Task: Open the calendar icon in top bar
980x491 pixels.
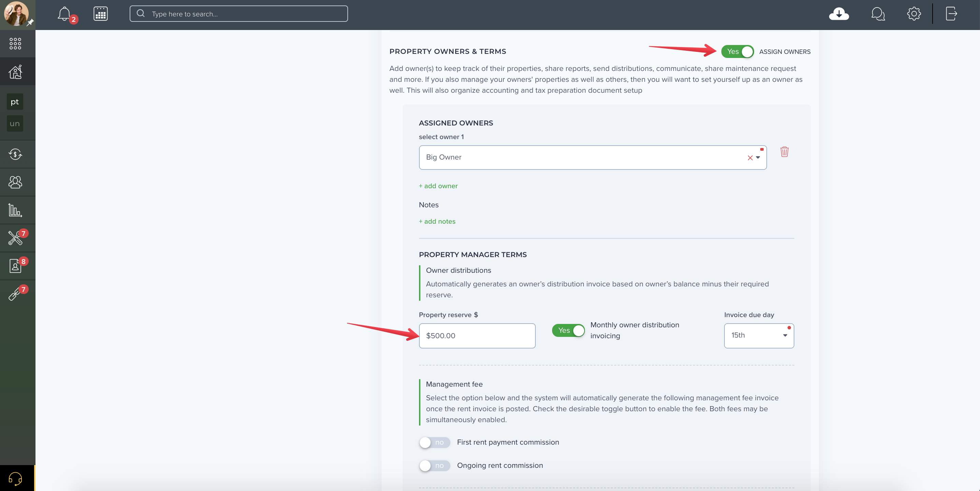Action: point(100,14)
